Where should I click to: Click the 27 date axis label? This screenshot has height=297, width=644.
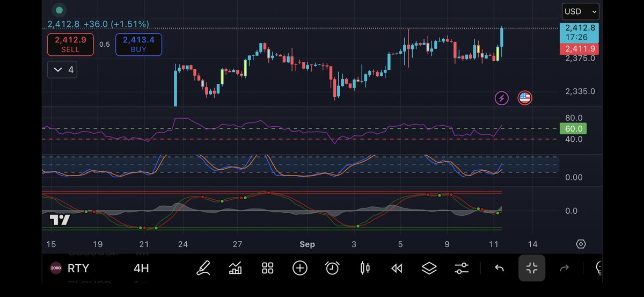238,244
